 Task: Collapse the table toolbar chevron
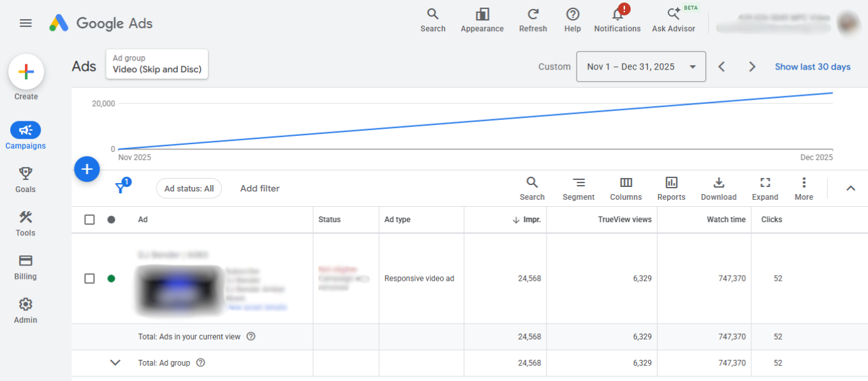[x=850, y=188]
